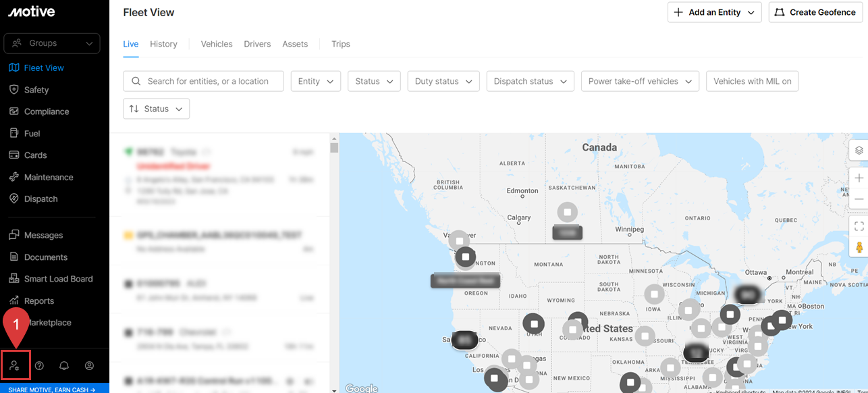Click the Smart Load Board icon
Screen dimensions: 868x393
click(13, 278)
